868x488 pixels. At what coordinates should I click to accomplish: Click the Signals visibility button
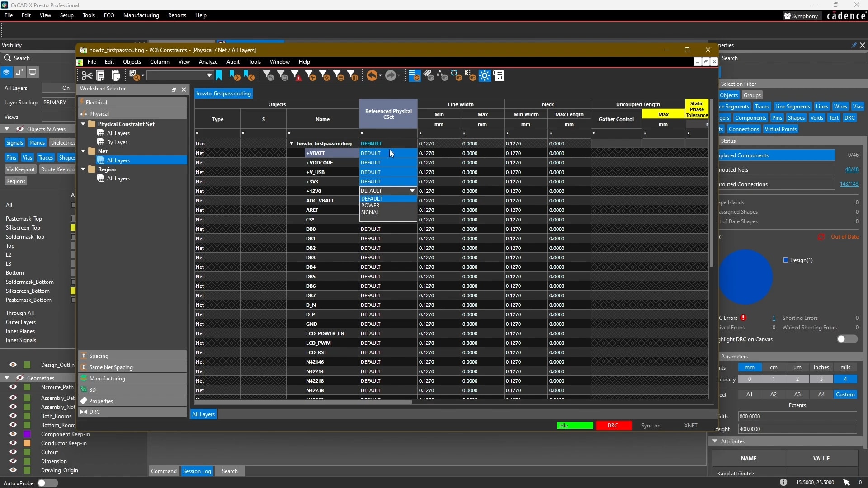[x=14, y=143]
